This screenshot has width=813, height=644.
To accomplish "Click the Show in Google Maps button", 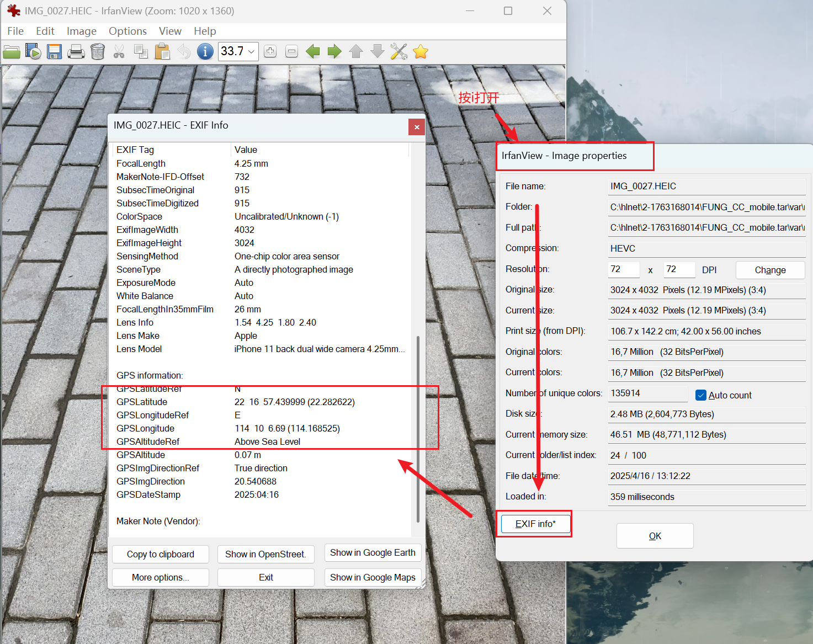I will click(373, 577).
